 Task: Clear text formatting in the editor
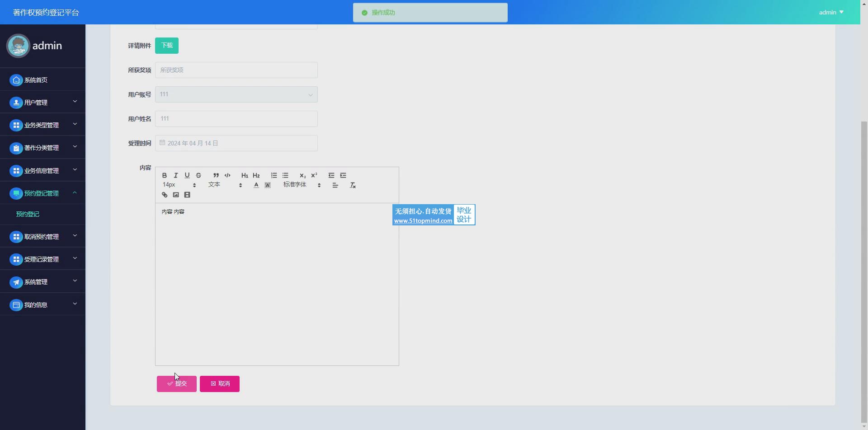pos(353,185)
